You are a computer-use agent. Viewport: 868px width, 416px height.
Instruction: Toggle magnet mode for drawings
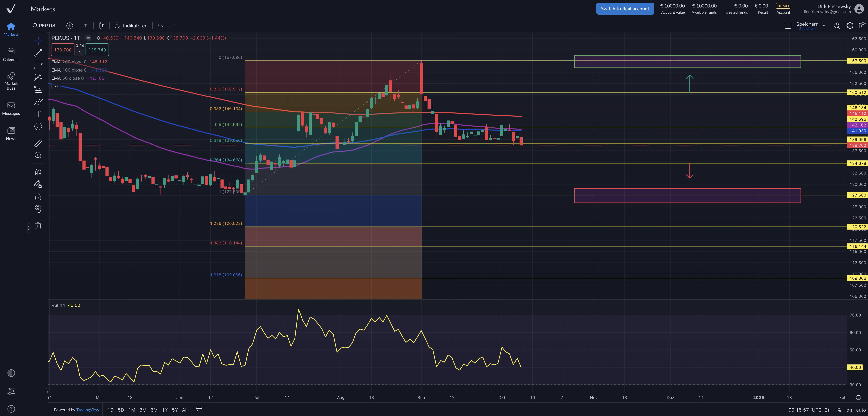(x=38, y=172)
